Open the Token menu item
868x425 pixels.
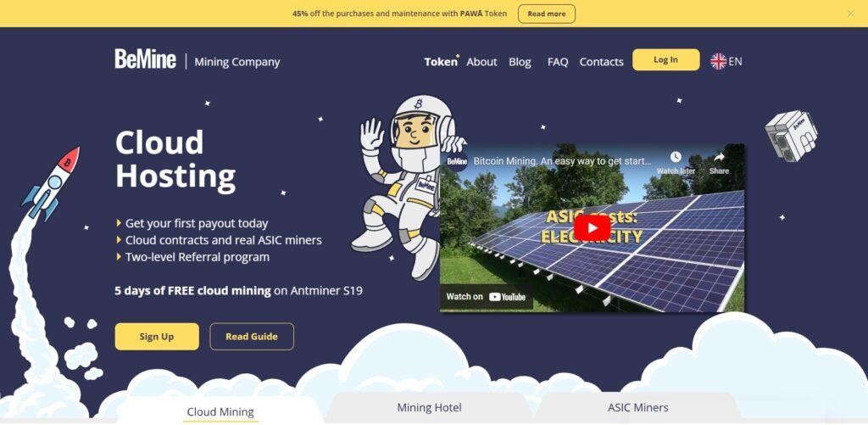coord(441,62)
